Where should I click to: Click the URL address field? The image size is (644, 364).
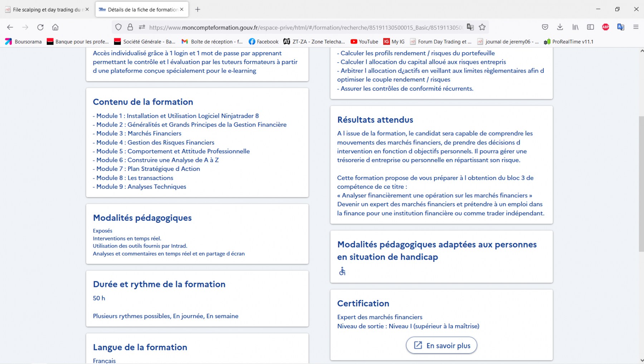pyautogui.click(x=306, y=27)
